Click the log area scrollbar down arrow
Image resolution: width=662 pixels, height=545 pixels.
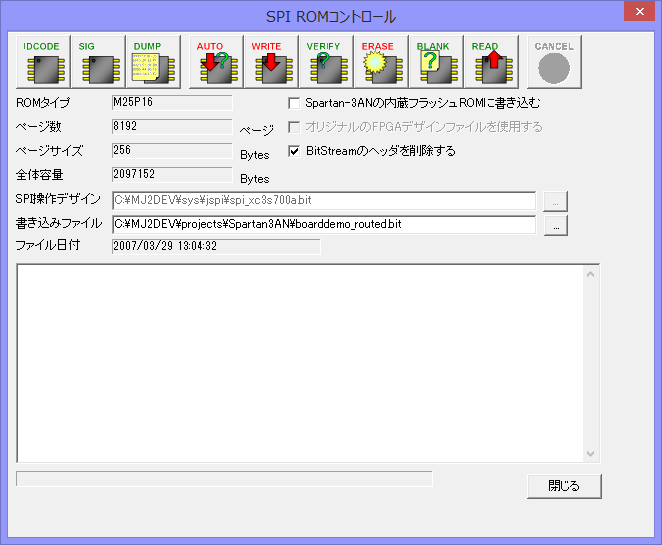[x=591, y=453]
